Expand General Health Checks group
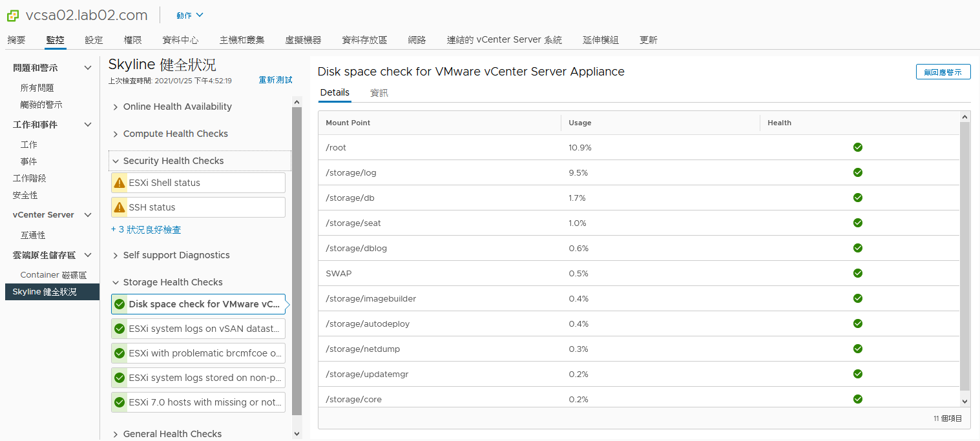 116,434
